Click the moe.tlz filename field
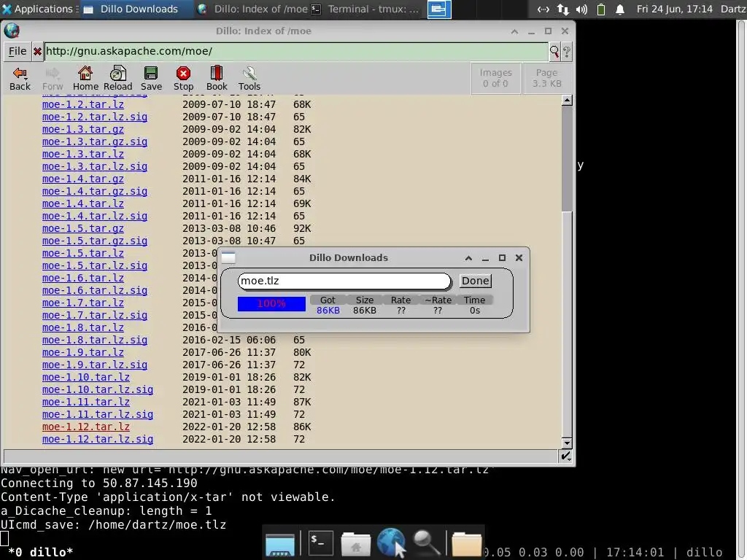 click(344, 281)
